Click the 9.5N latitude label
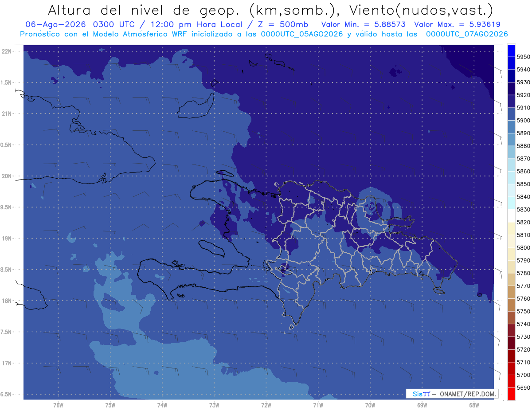This screenshot has height=411, width=532. (7, 207)
